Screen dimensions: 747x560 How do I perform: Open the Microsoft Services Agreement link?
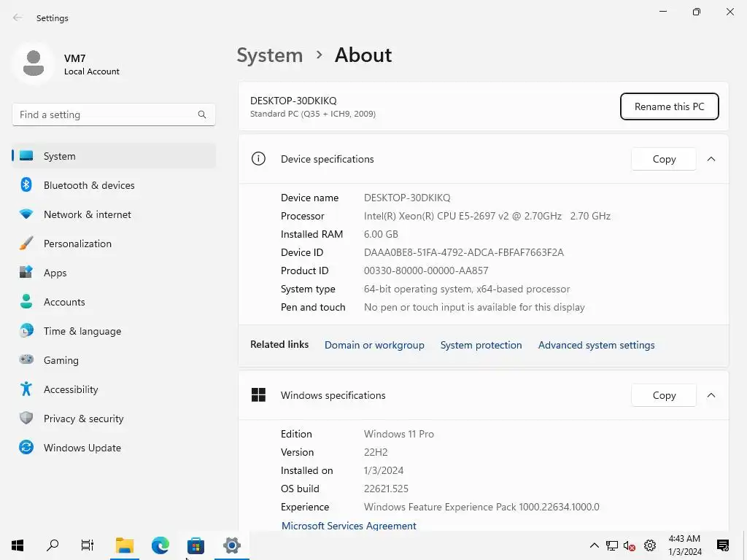(349, 526)
